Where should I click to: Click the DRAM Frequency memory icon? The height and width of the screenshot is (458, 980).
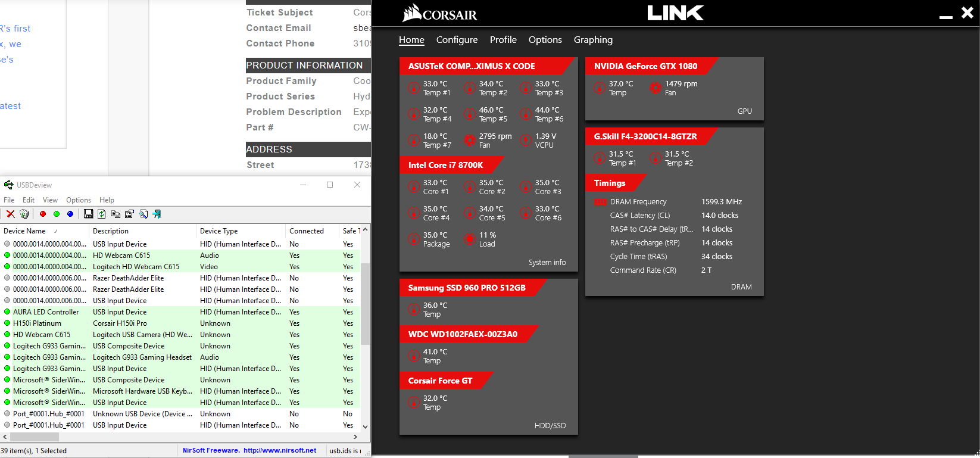click(x=600, y=202)
